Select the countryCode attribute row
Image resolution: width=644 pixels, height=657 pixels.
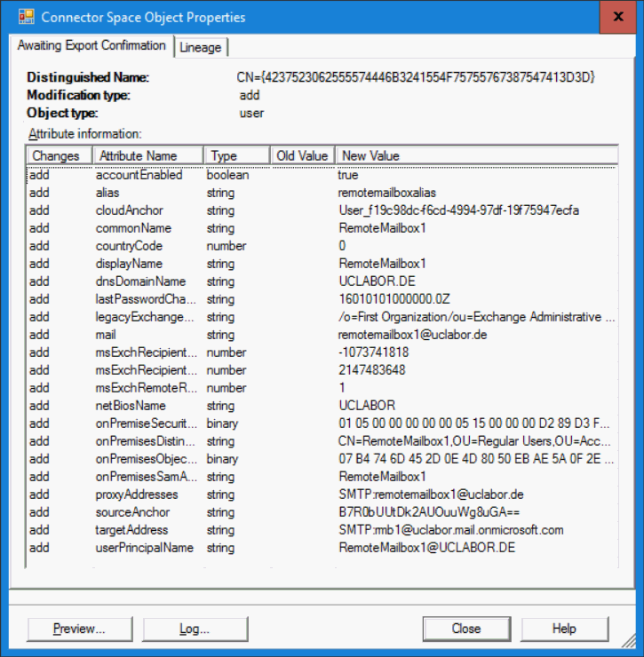pos(322,246)
